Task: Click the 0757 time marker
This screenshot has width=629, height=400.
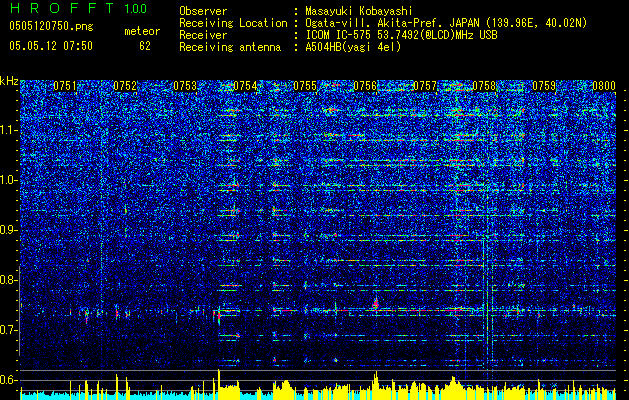Action: click(x=425, y=86)
